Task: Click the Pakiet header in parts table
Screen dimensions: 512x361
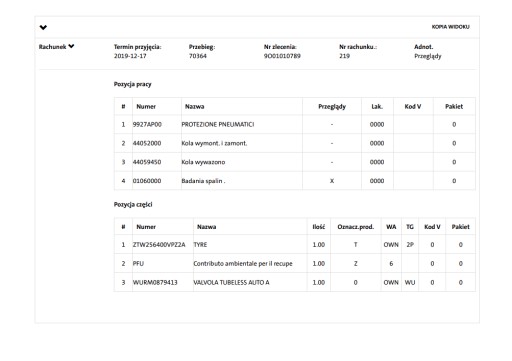Action: (461, 227)
